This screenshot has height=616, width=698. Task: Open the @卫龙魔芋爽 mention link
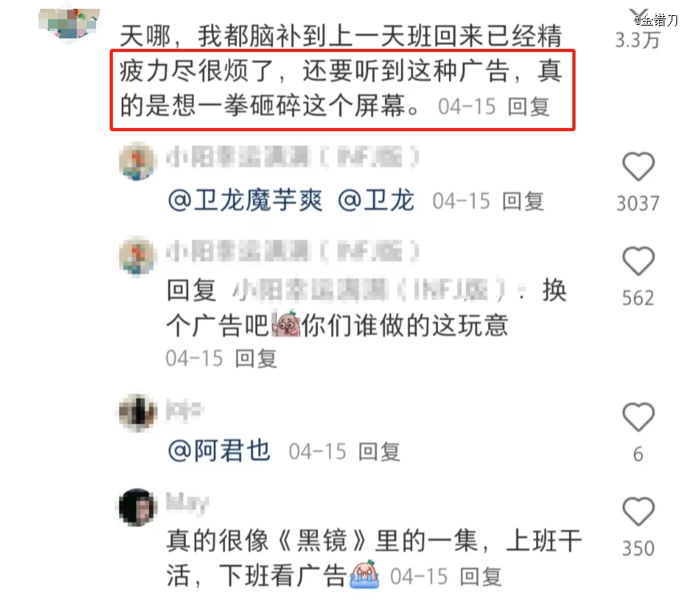pos(245,201)
